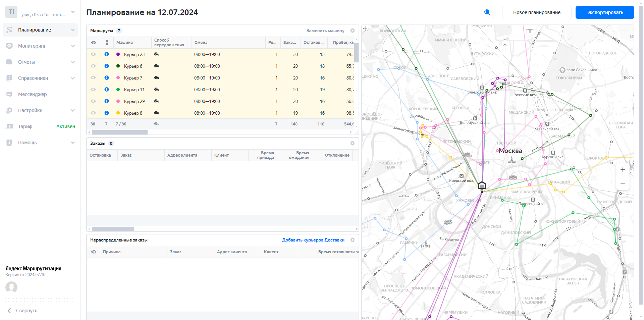Image resolution: width=644 pixels, height=320 pixels.
Task: Toggle visibility eye for Курьер 6
Action: (93, 66)
